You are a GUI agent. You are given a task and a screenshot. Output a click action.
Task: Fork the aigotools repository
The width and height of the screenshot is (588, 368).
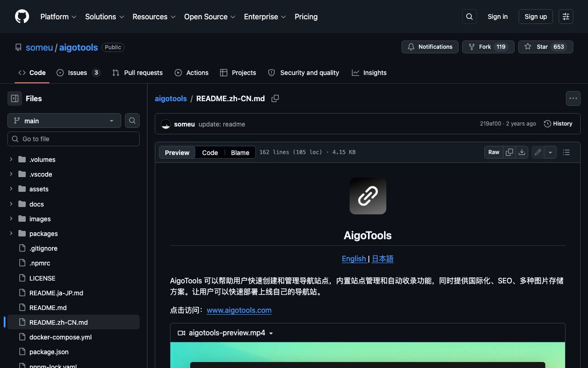click(x=488, y=47)
